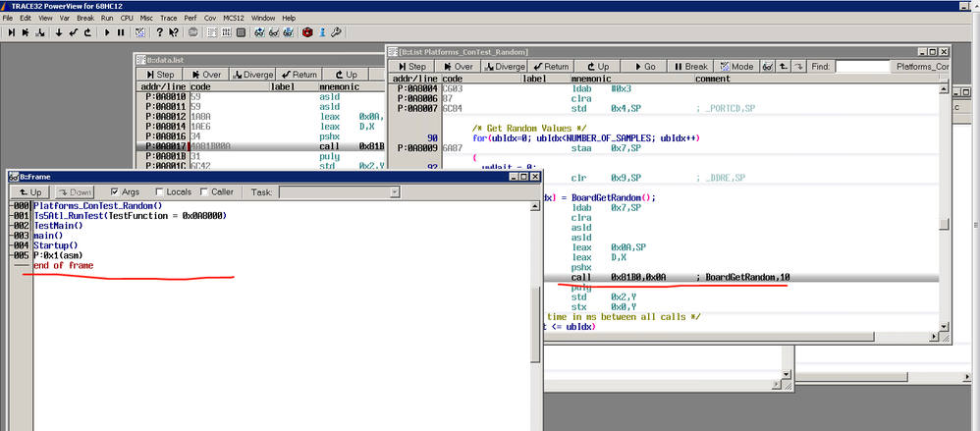Click the red reset cube icon
This screenshot has height=431, width=980.
click(307, 32)
